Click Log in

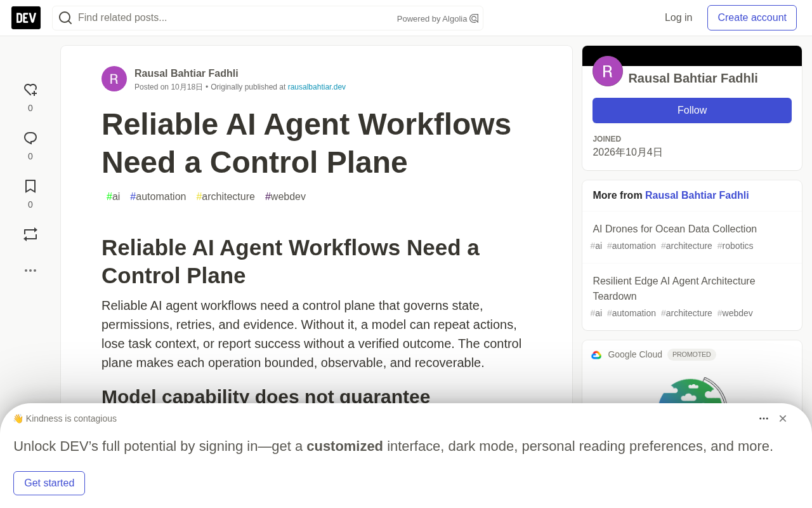679,18
